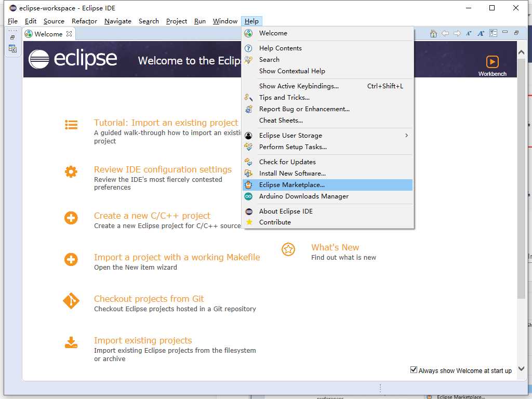532x399 pixels.
Task: Click the Tutorial list icon
Action: [x=71, y=125]
